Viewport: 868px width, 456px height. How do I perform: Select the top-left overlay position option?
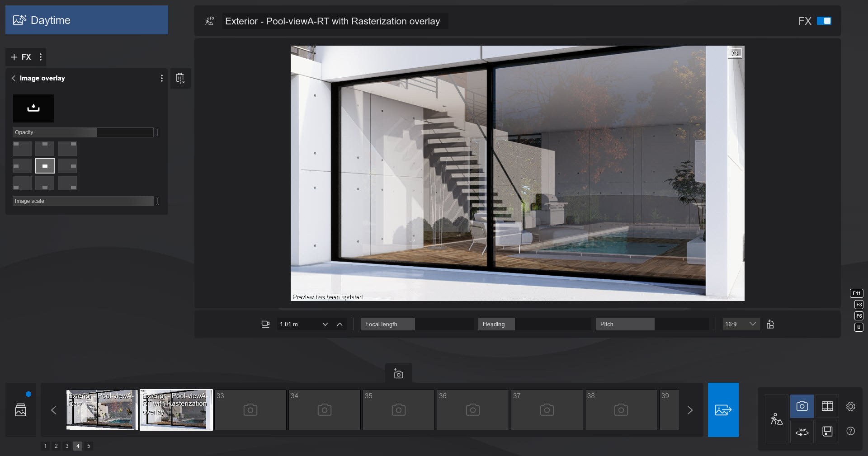point(22,148)
